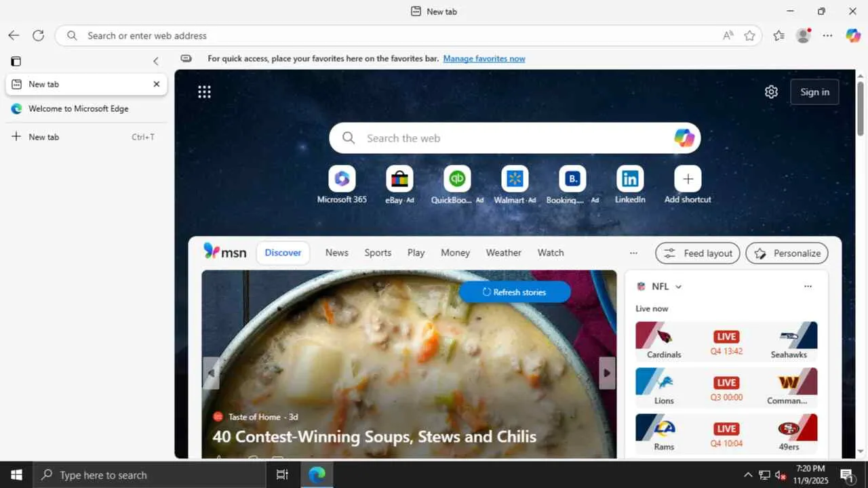The width and height of the screenshot is (868, 488).
Task: Open the eBay shortcut tile
Action: pos(399,185)
